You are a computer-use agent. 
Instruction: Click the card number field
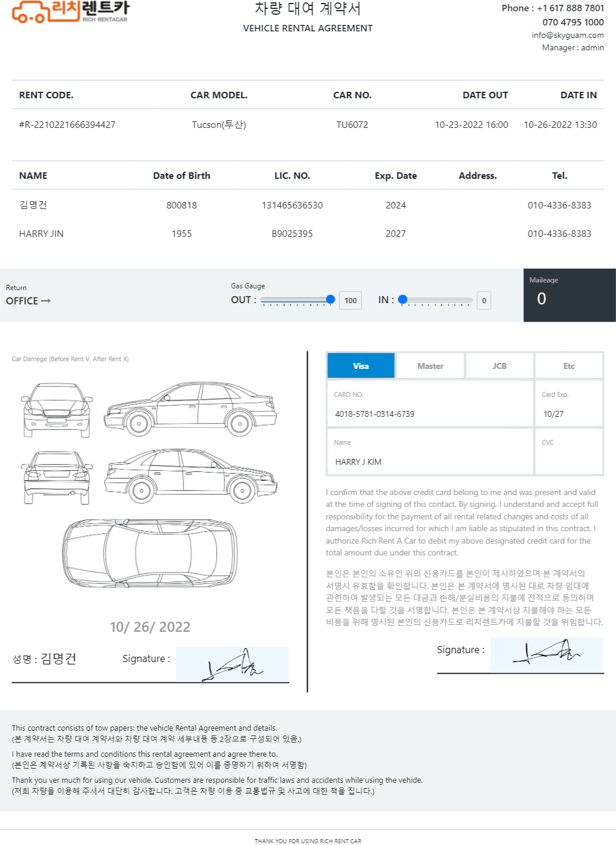pos(430,413)
